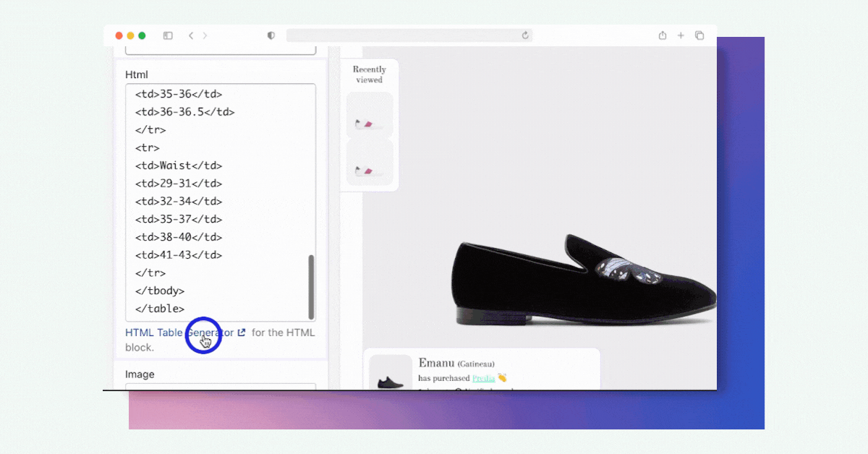Click the external link icon beside Generator

point(242,333)
